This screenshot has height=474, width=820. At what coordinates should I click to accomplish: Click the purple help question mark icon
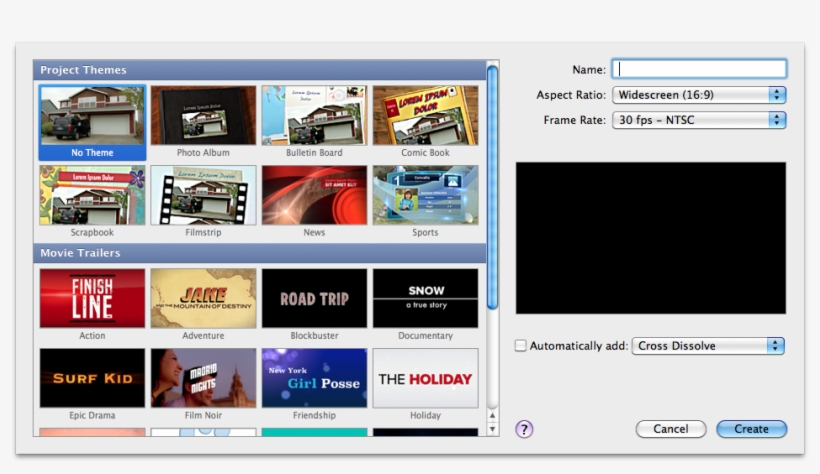524,429
